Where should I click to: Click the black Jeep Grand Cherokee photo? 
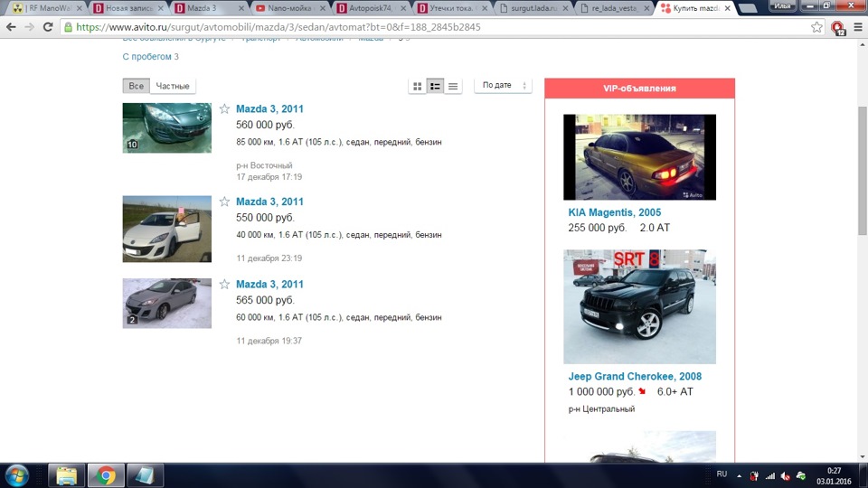pyautogui.click(x=639, y=306)
